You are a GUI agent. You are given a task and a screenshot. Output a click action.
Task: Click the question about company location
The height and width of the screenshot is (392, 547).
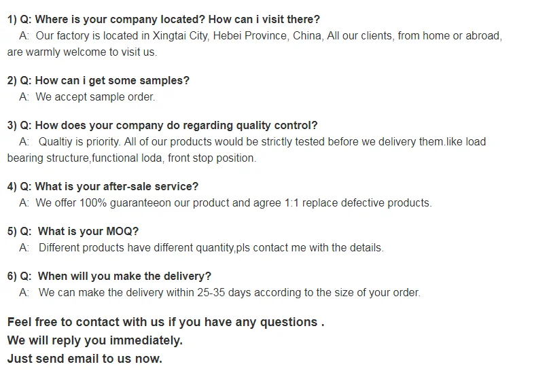pos(163,19)
